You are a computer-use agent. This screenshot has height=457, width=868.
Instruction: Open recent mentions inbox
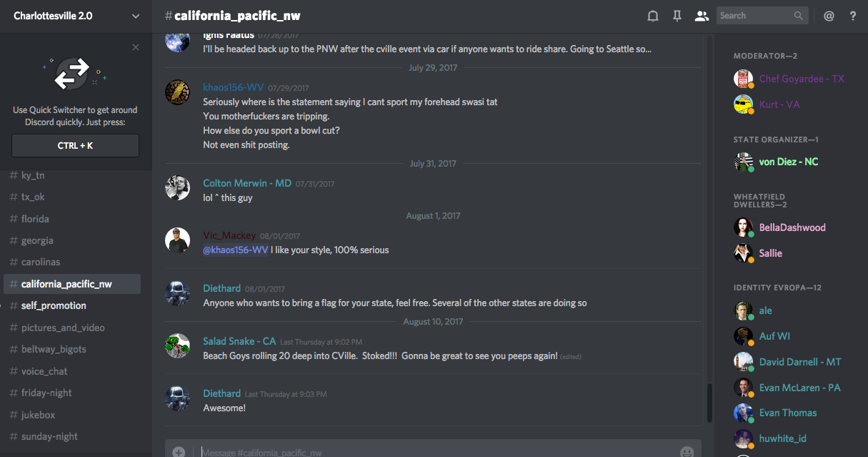829,16
